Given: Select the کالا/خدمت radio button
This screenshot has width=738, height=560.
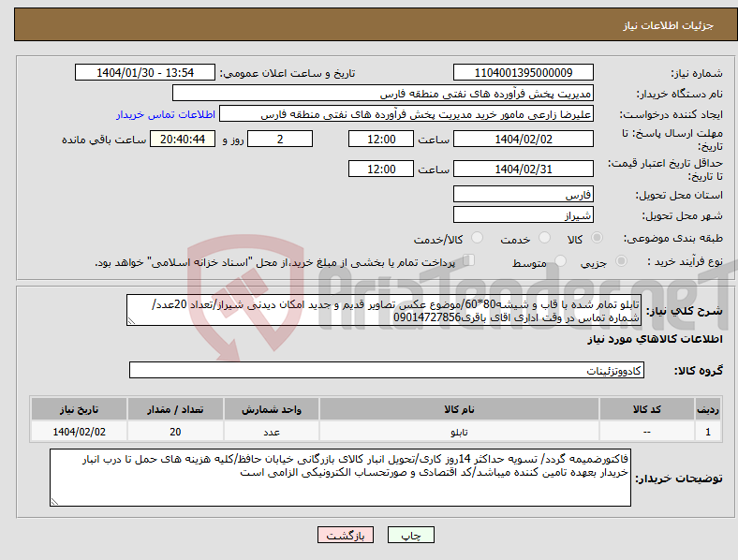Looking at the screenshot, I should 478,238.
